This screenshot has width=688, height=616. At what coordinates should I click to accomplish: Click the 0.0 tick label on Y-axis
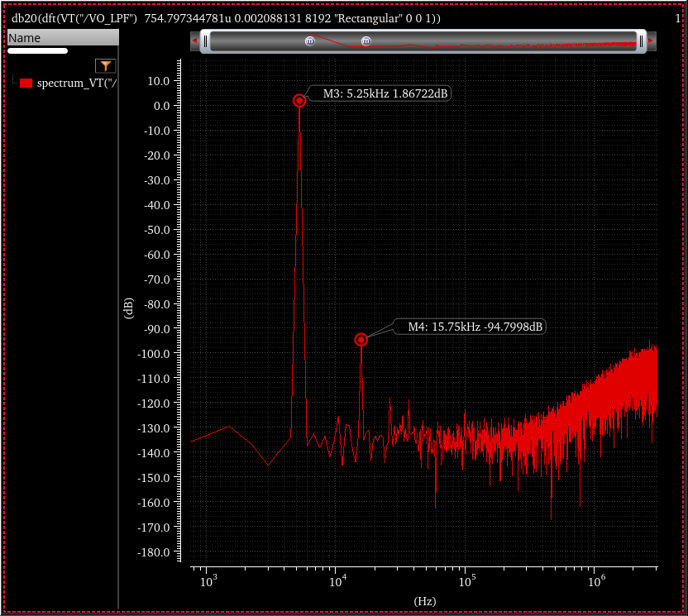coord(161,106)
